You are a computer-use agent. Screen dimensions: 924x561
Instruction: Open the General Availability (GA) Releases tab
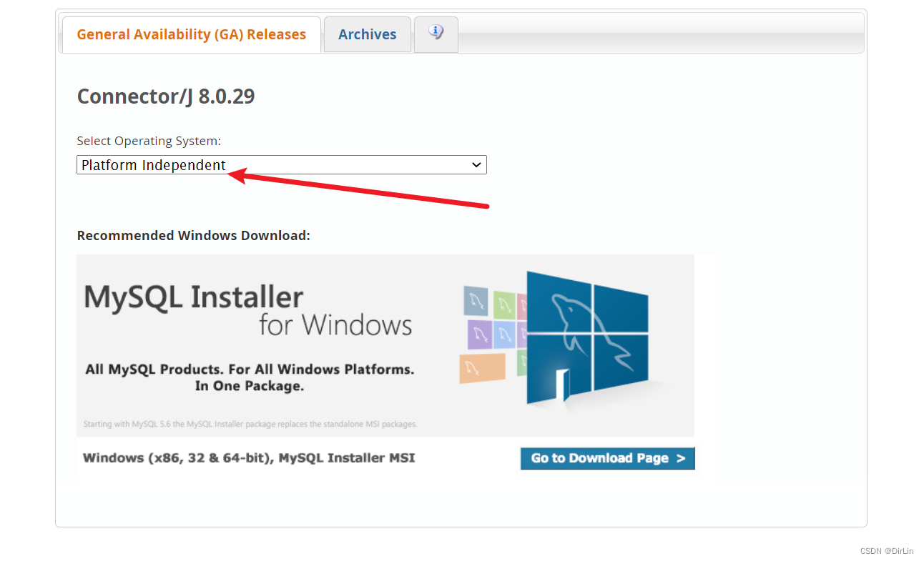pos(191,34)
